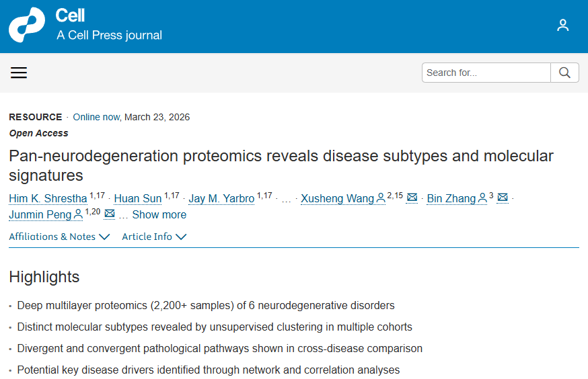Click the person icon beside Junmin Peng
The image size is (588, 379).
[x=79, y=215]
